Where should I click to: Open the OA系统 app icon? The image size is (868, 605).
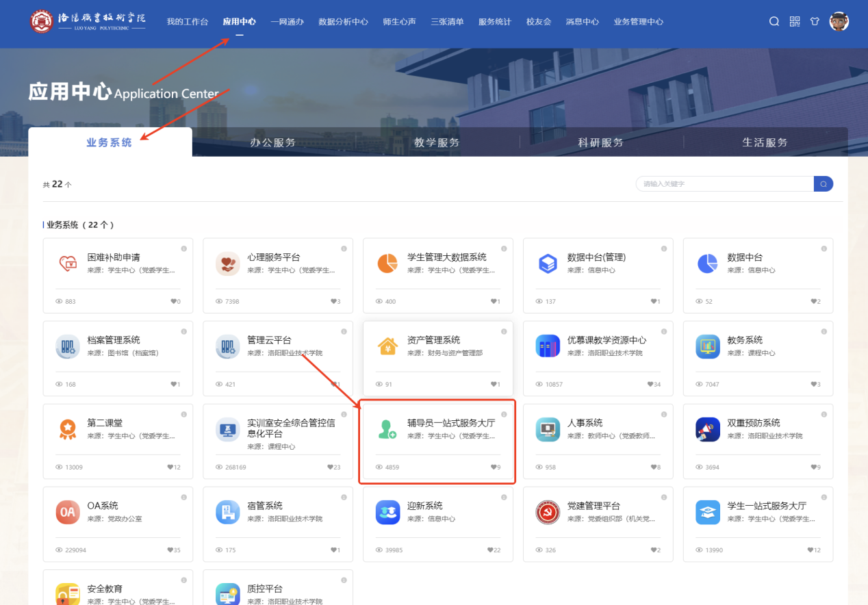68,512
